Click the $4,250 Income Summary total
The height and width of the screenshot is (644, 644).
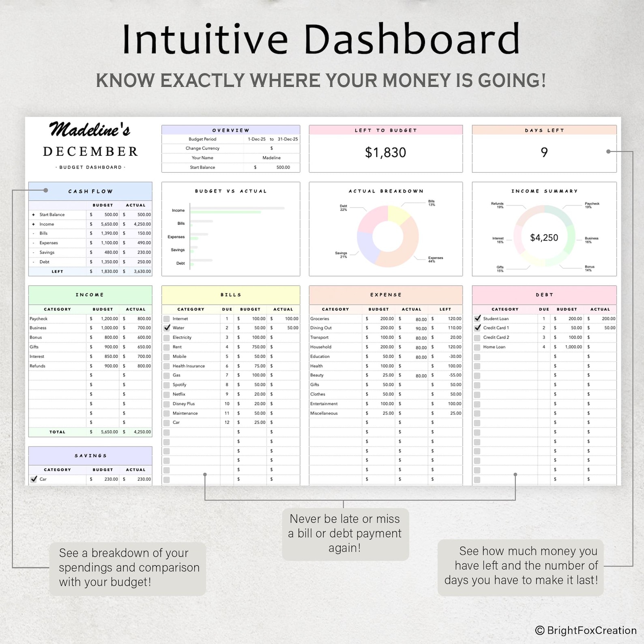click(544, 238)
